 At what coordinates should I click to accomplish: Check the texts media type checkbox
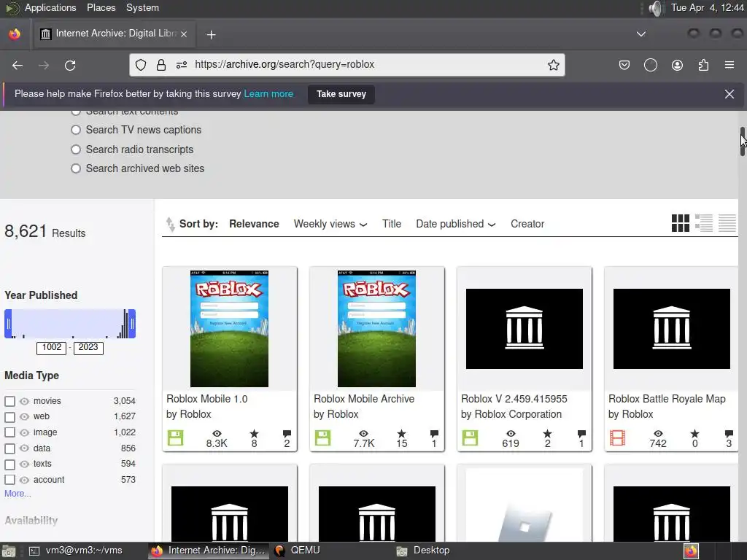coord(10,464)
